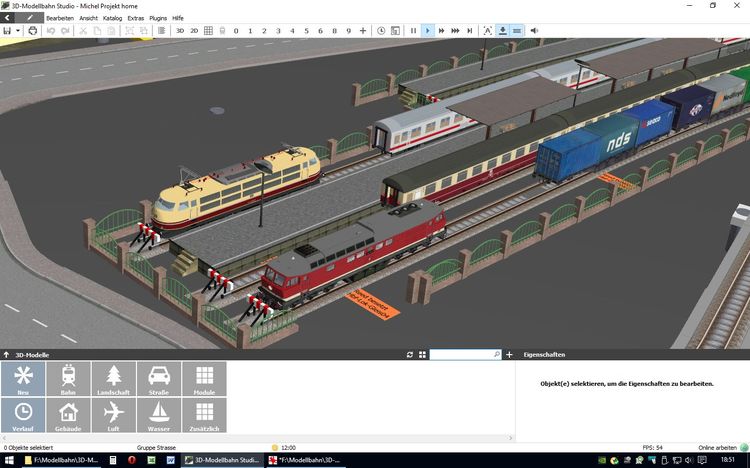Screen dimensions: 750x468
Task: Switch viewport to 2D view
Action: (x=194, y=31)
